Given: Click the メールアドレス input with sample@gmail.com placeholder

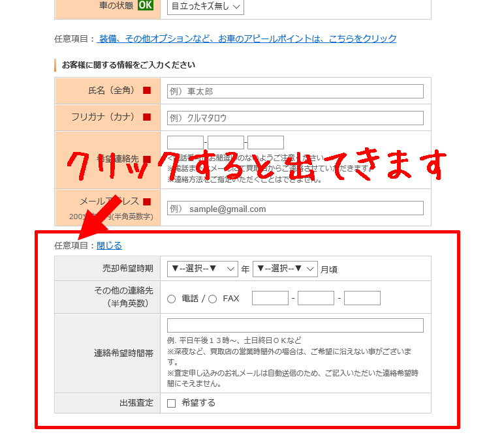Looking at the screenshot, I should click(295, 208).
